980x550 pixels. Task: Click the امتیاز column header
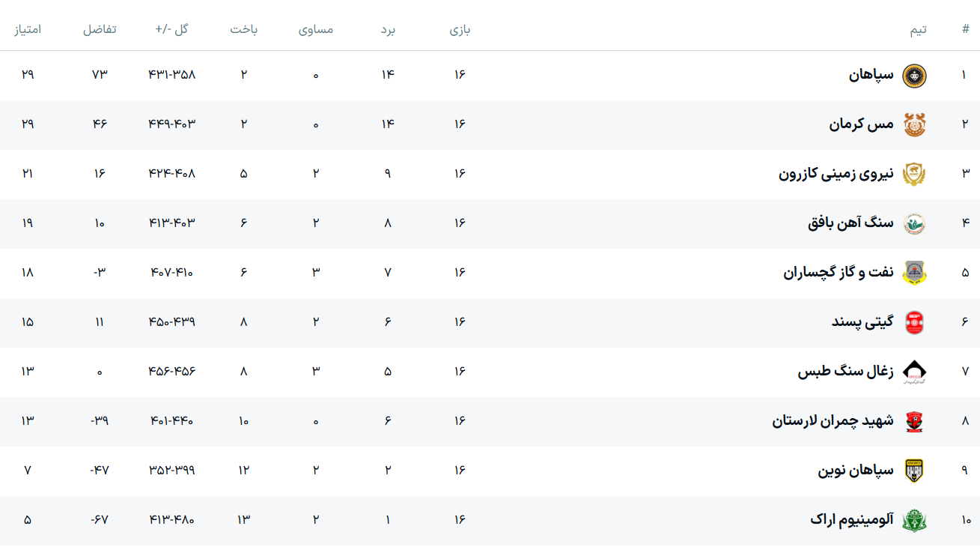28,29
